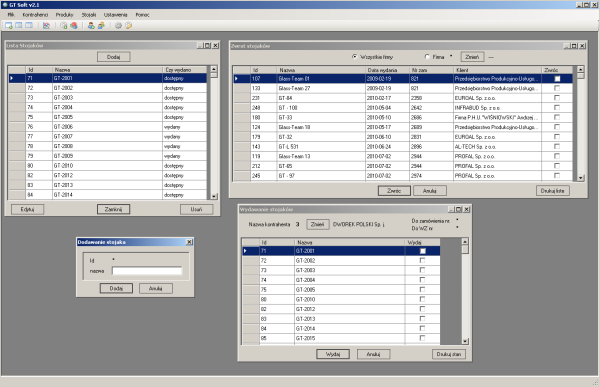Click scroll-down arrow of Lista Stojaków table
Screen dimensions: 600x387
point(214,196)
